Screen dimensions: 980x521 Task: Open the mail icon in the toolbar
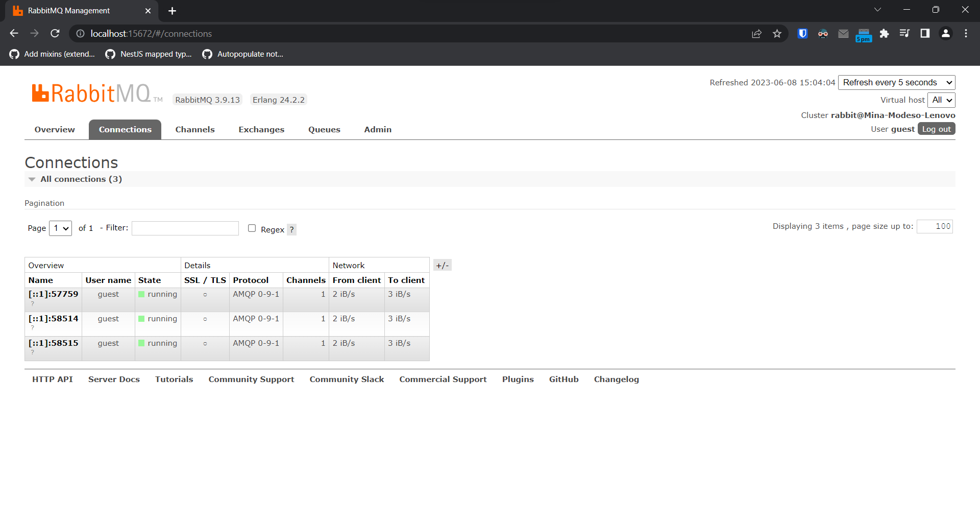tap(843, 33)
